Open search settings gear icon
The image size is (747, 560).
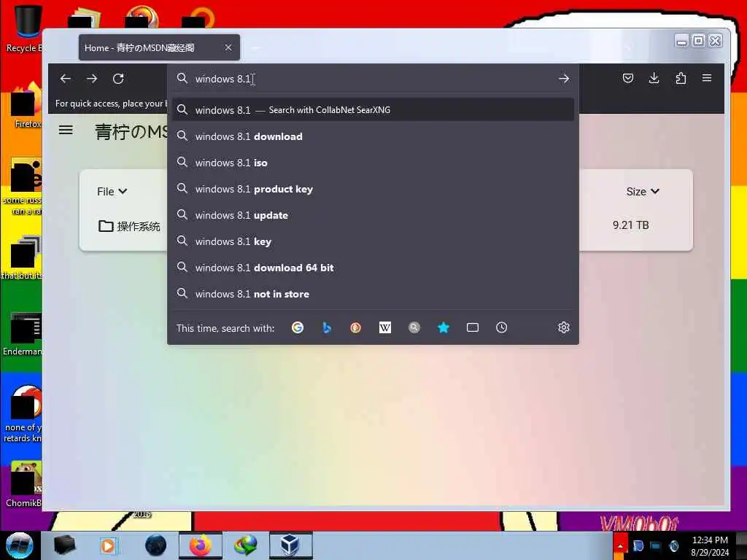tap(564, 327)
